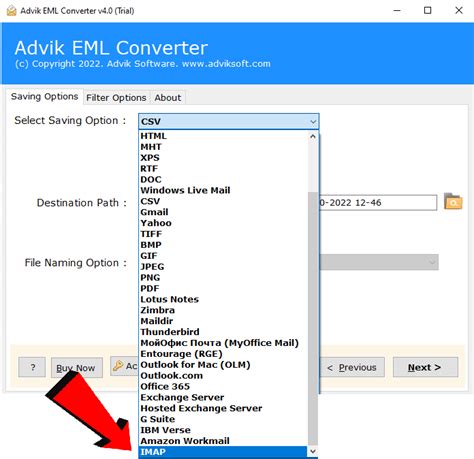Click the < Previous button

(x=352, y=367)
